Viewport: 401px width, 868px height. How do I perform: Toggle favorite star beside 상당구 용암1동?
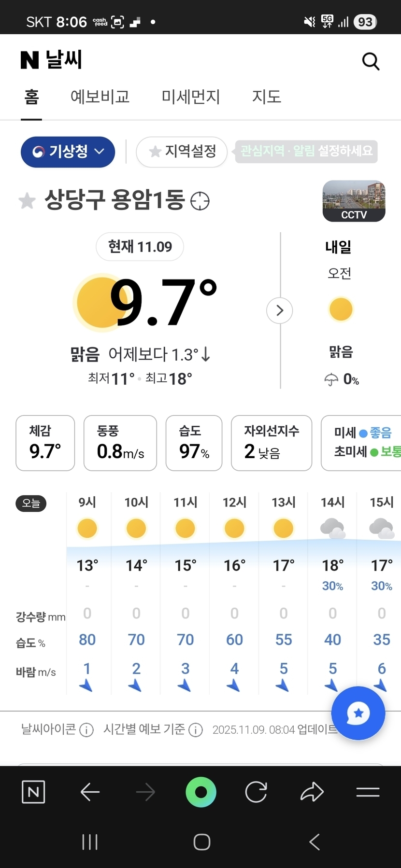coord(27,201)
